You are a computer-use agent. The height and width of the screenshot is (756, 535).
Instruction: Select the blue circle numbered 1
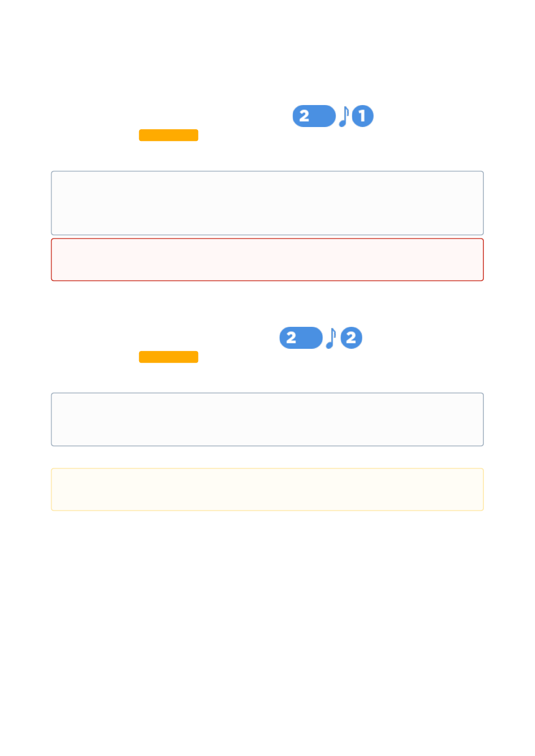coord(363,116)
